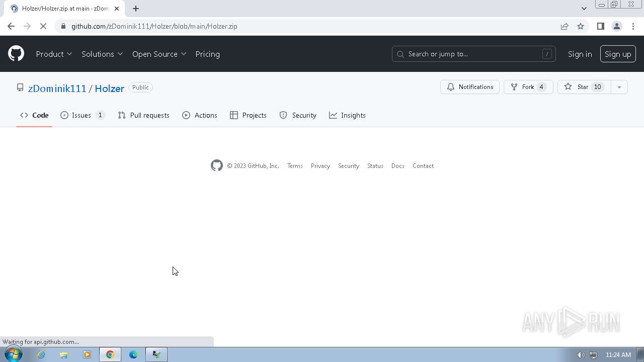The height and width of the screenshot is (362, 644).
Task: Open the zDominik111 user profile link
Action: pyautogui.click(x=57, y=88)
